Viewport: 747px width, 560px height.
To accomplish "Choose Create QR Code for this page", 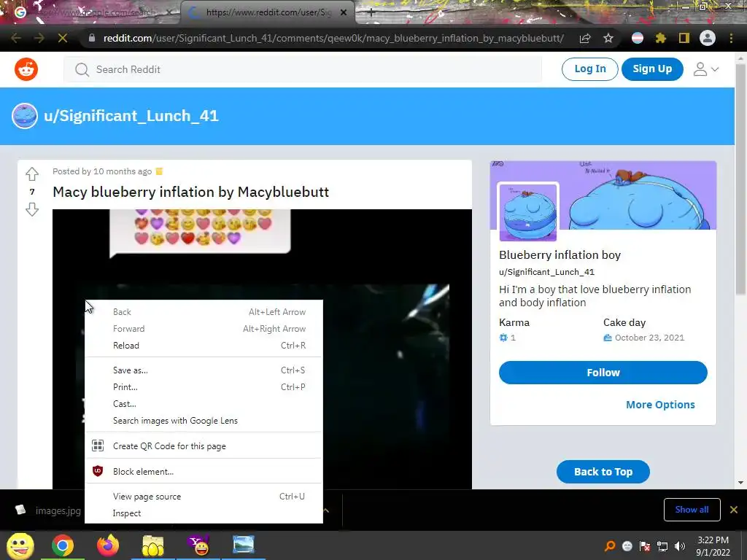I will (204, 446).
